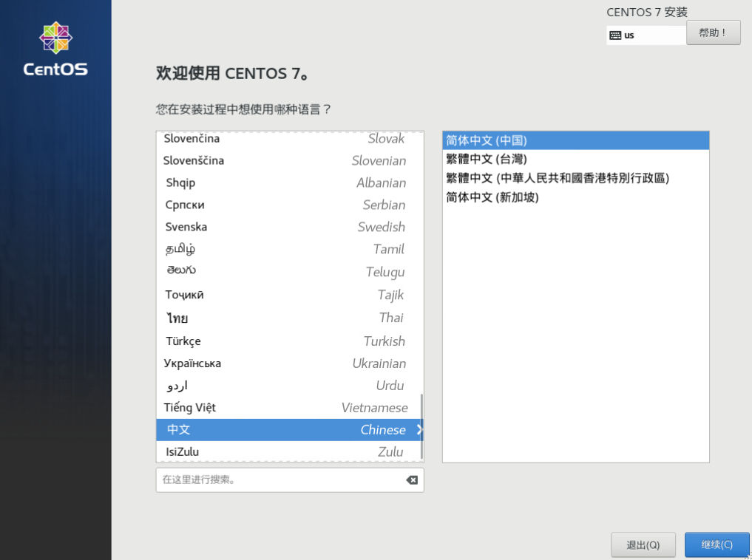Screen dimensions: 752x560
Task: Clear search field with backspace icon
Action: (x=412, y=480)
